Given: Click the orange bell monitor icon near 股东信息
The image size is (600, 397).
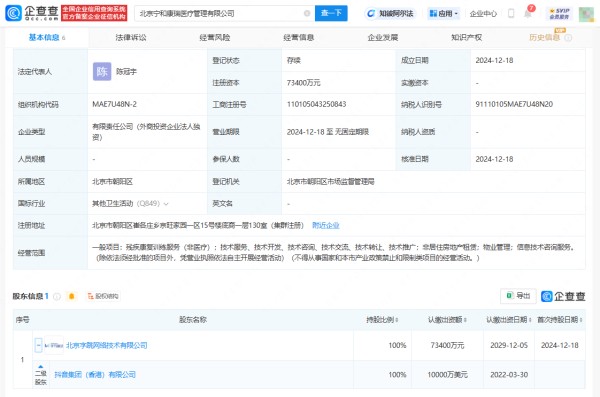Looking at the screenshot, I should tap(72, 296).
